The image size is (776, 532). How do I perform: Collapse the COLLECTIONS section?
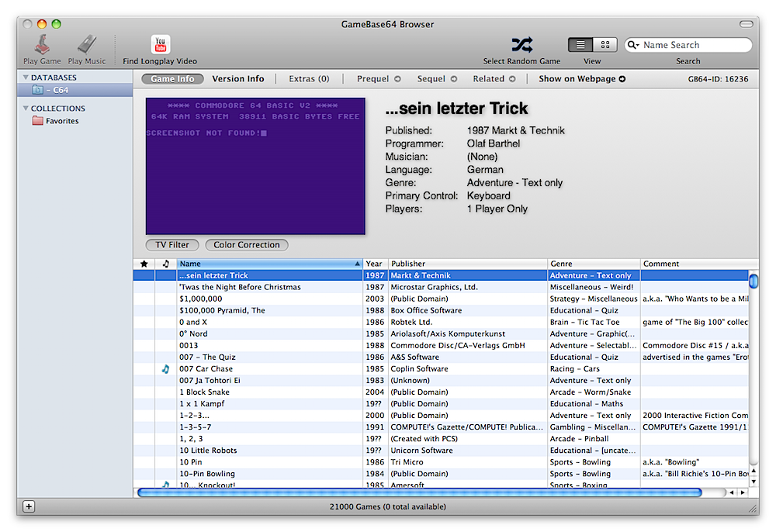coord(26,109)
